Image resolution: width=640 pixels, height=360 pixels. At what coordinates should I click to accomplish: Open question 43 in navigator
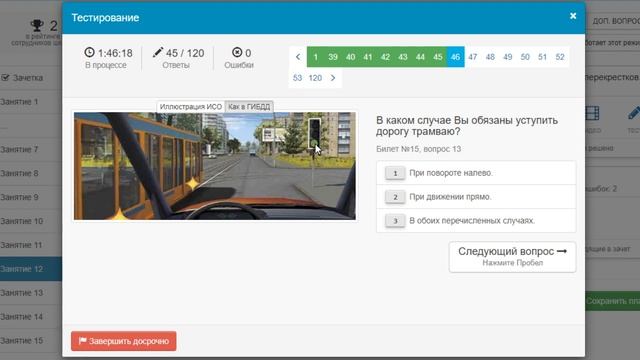403,57
